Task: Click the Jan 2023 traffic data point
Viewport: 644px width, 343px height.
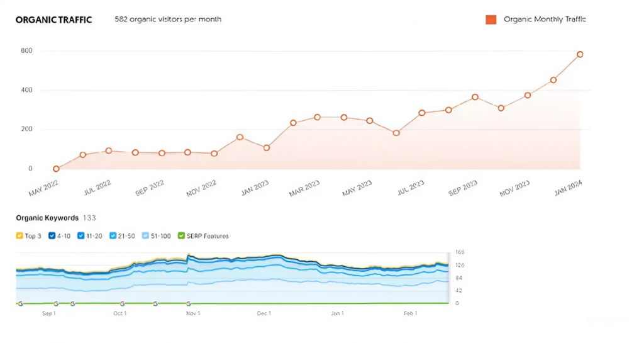Action: coord(267,148)
